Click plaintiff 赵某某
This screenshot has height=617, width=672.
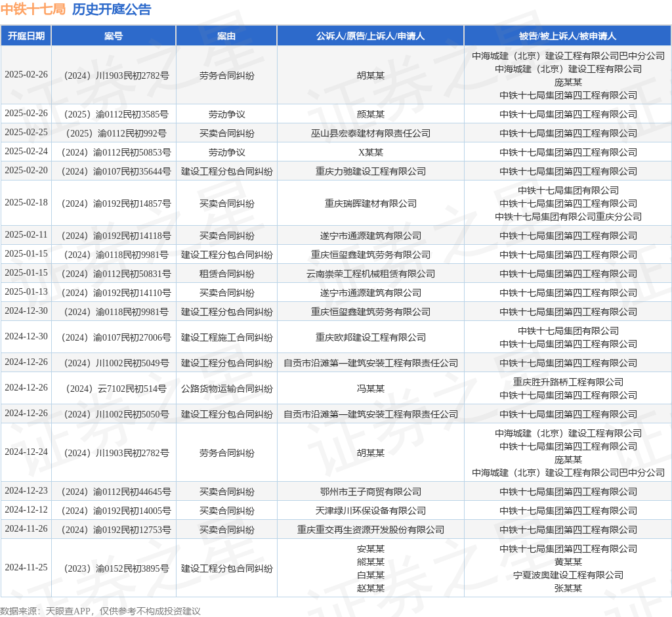tap(371, 588)
